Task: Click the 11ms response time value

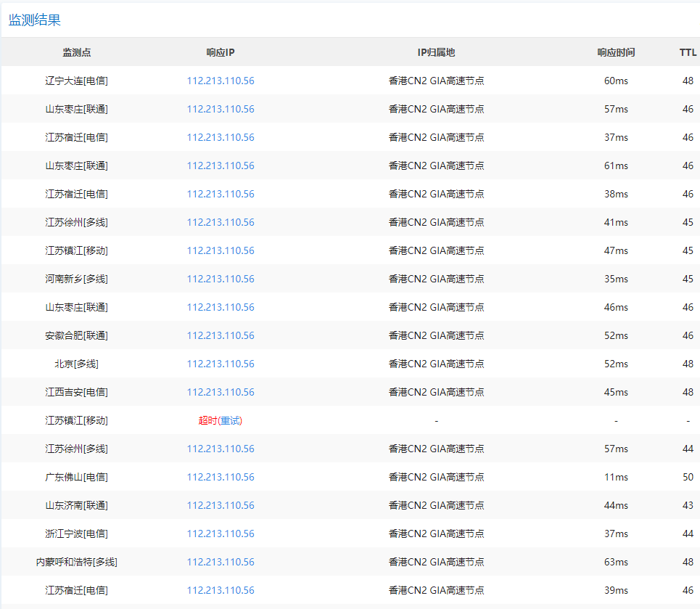Action: (x=616, y=477)
